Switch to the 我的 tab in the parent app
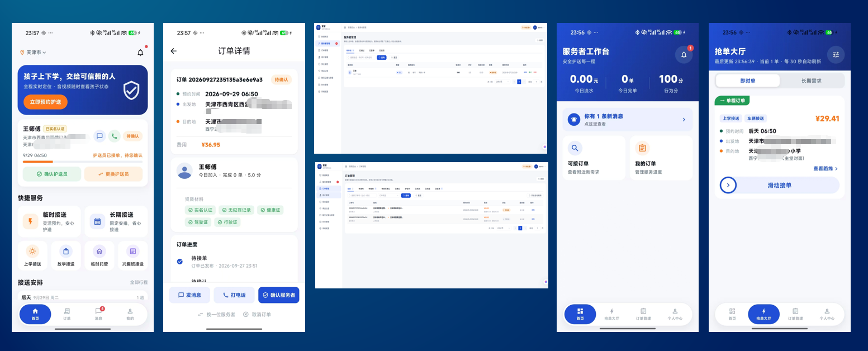 coord(130,314)
